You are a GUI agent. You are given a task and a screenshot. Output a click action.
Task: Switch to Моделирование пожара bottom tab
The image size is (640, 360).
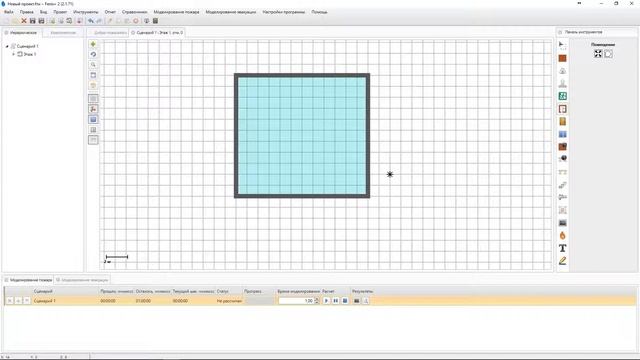point(29,280)
